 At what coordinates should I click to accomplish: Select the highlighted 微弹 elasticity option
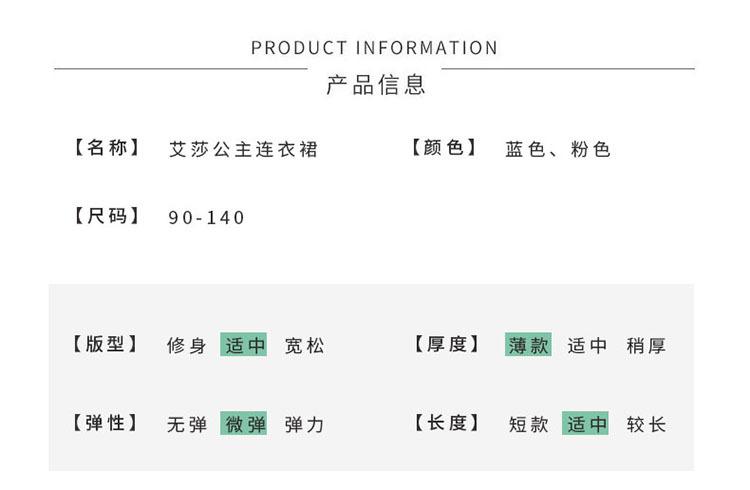(x=243, y=423)
